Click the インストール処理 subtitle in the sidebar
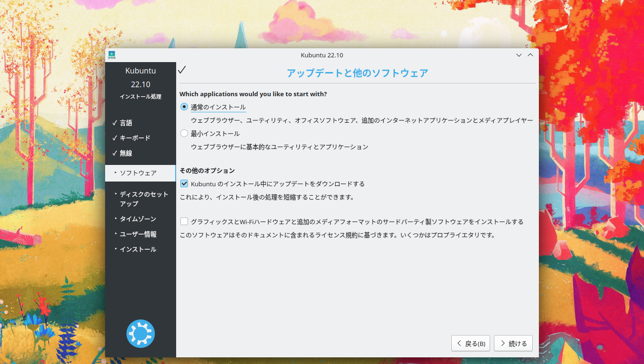The image size is (644, 364). click(141, 97)
